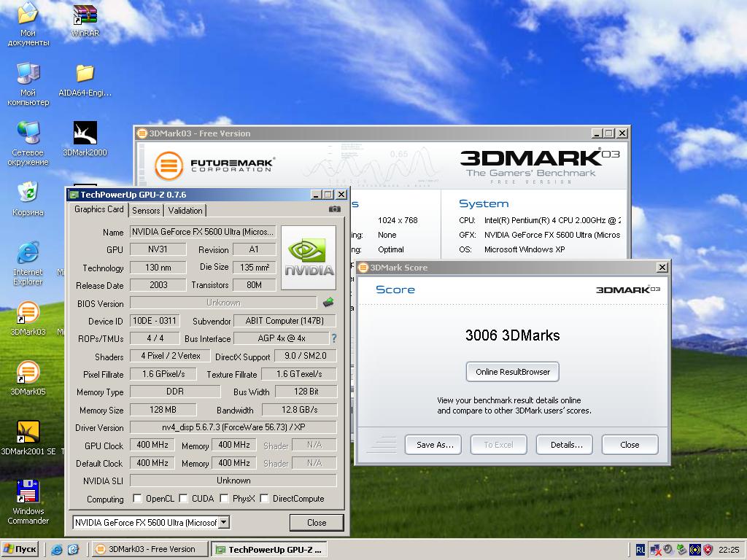The image size is (747, 560).
Task: Click GPU-Z title bar app icon
Action: coord(74,194)
